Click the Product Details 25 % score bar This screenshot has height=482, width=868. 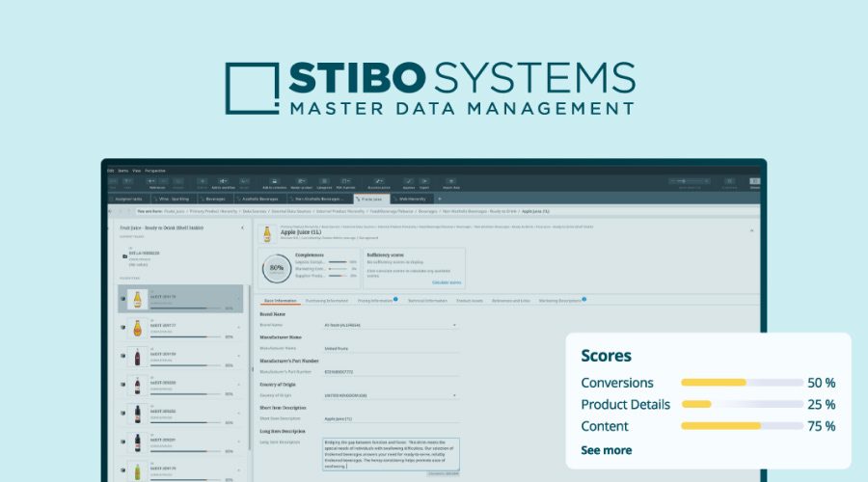pyautogui.click(x=742, y=404)
